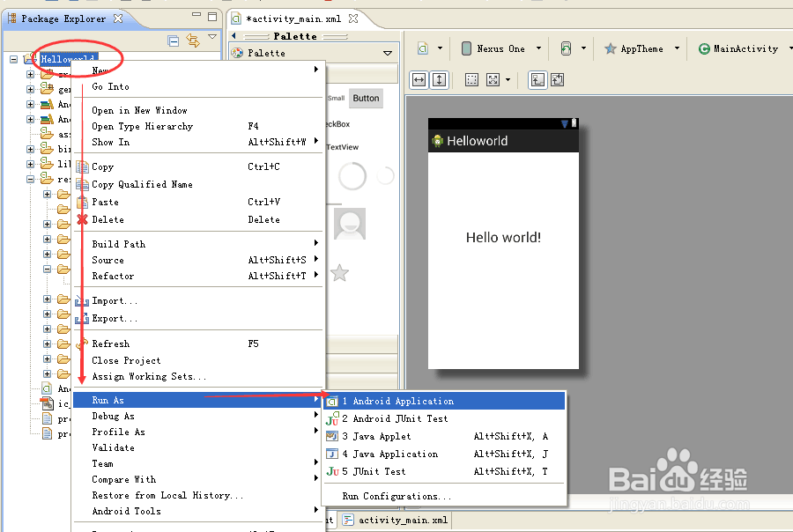Choose Validate in context menu
793x532 pixels.
tap(197, 447)
